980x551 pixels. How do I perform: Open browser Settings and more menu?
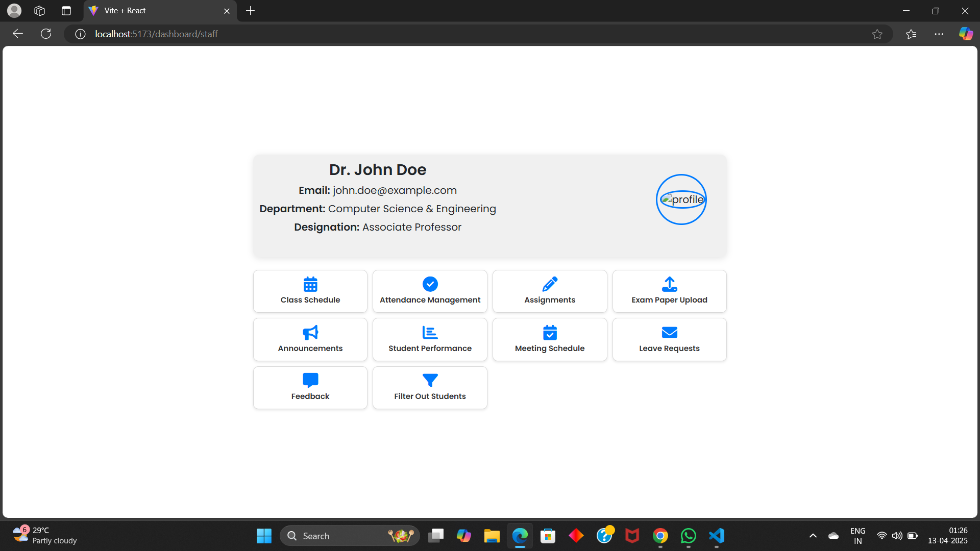point(939,34)
